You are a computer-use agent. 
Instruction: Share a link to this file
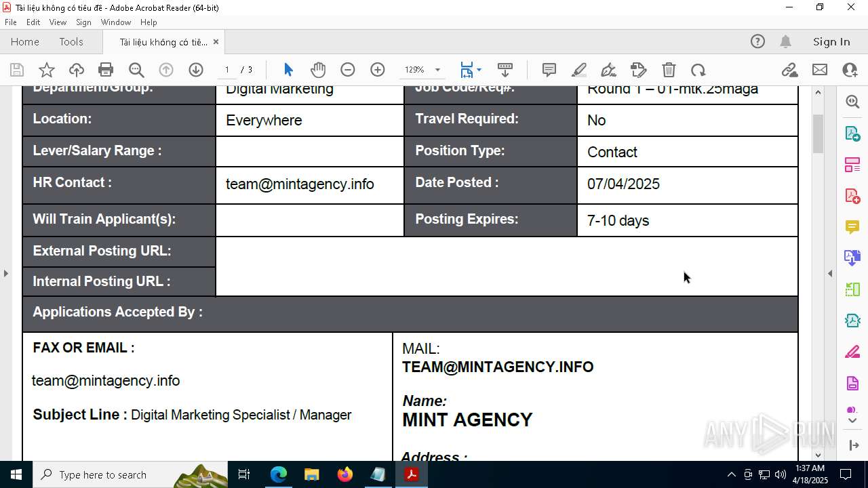pyautogui.click(x=789, y=70)
